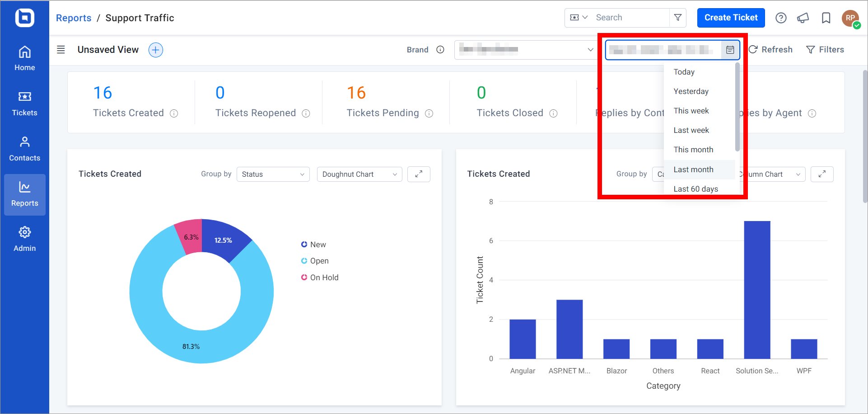Pick This month from the date list
The height and width of the screenshot is (414, 868).
(700, 150)
